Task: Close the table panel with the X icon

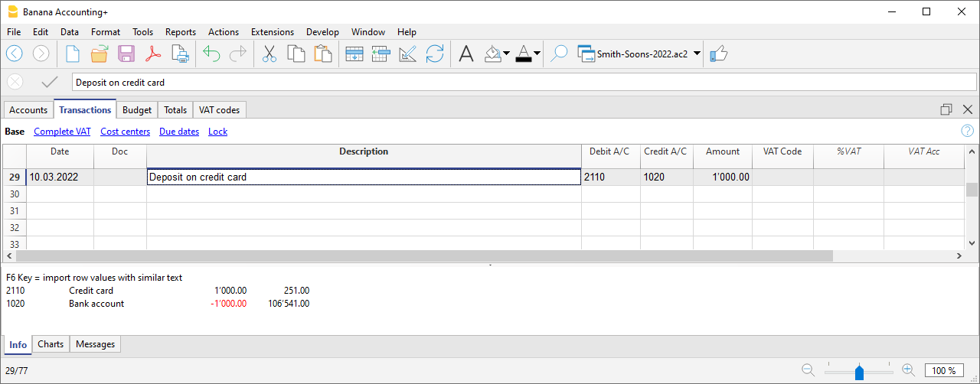Action: [966, 109]
